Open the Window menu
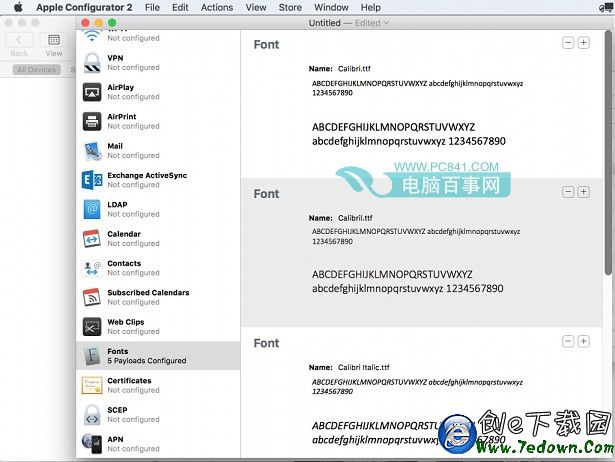 point(331,7)
